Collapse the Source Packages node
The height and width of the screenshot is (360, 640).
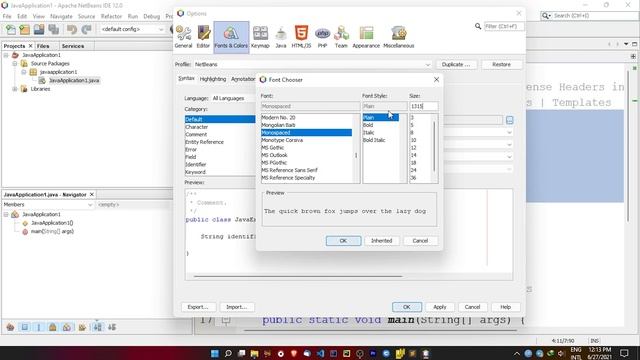pos(15,63)
